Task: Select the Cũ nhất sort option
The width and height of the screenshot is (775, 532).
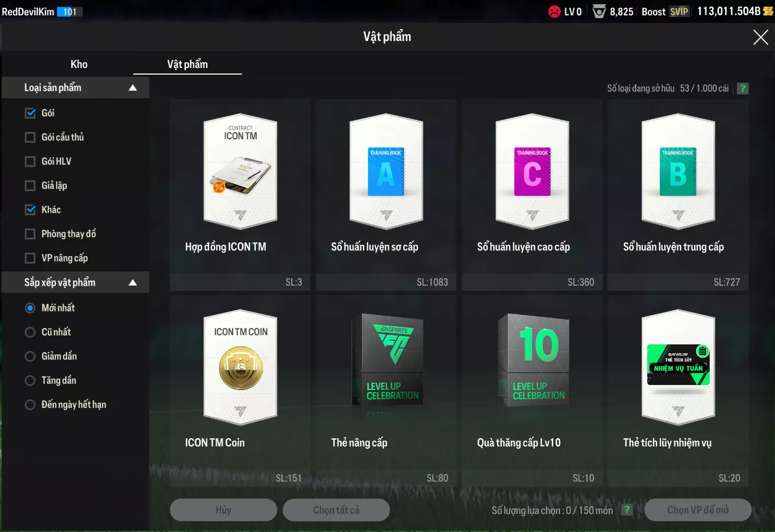Action: click(31, 332)
